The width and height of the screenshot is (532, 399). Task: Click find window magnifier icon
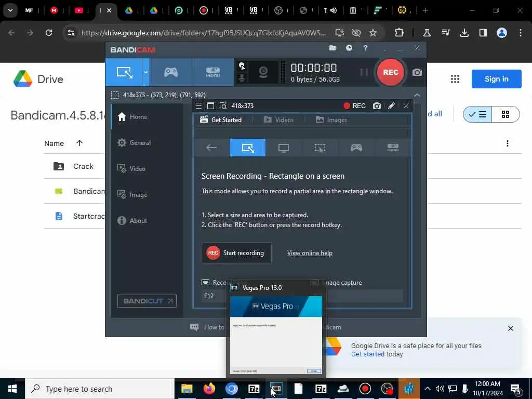[x=222, y=106]
